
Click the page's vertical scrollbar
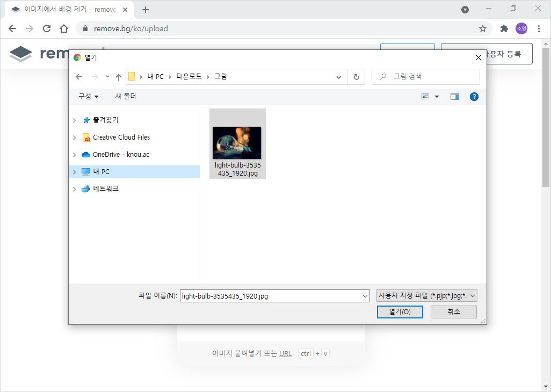click(546, 117)
